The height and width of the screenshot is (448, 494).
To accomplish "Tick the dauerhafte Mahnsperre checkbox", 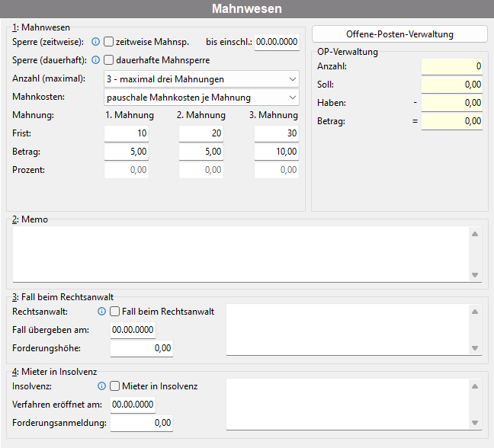I will point(109,60).
